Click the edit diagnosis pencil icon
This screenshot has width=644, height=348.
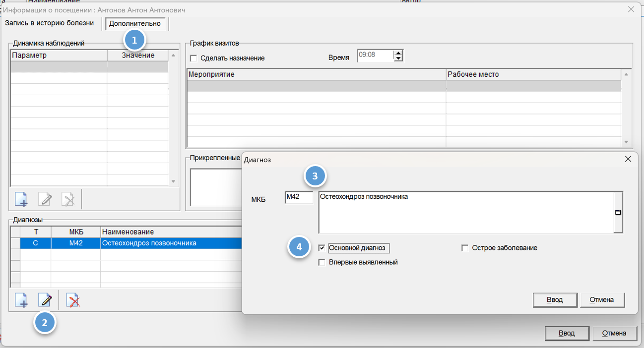coord(45,300)
